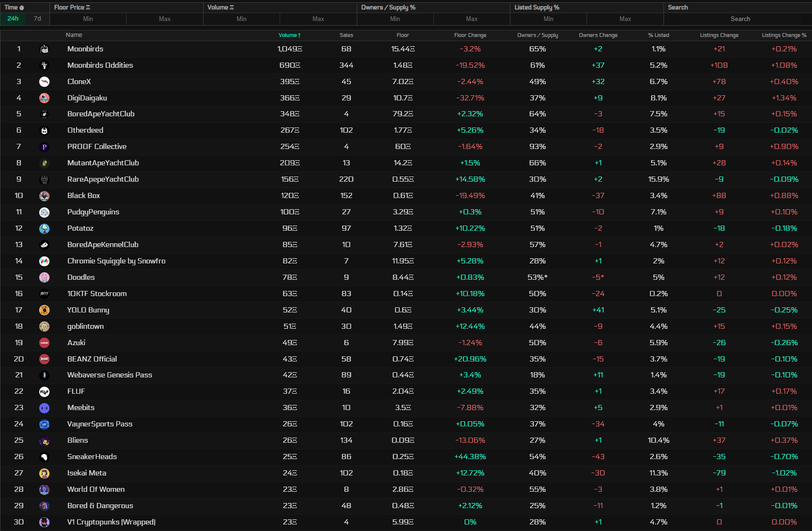
Task: Select the BoredApeYachtClub avatar icon
Action: pos(44,114)
